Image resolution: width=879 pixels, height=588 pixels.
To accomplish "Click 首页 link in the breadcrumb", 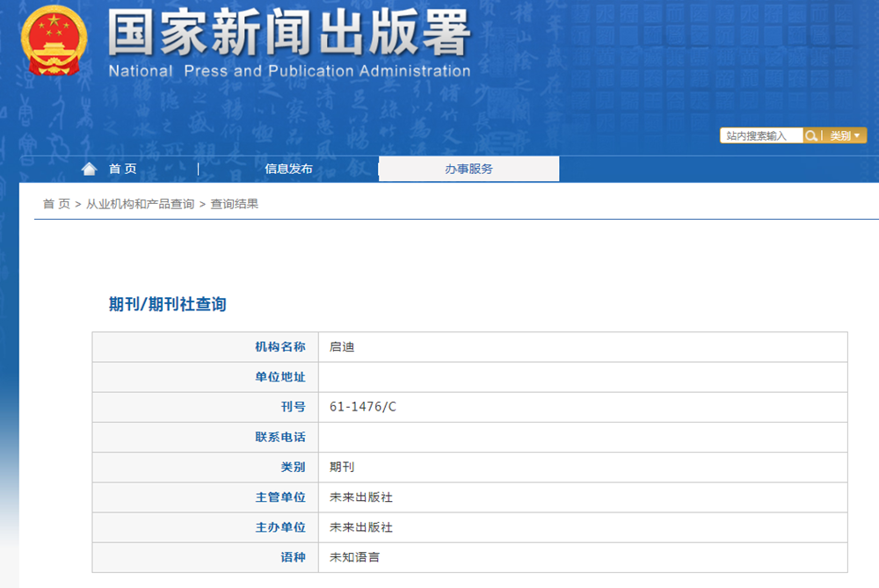I will coord(56,204).
